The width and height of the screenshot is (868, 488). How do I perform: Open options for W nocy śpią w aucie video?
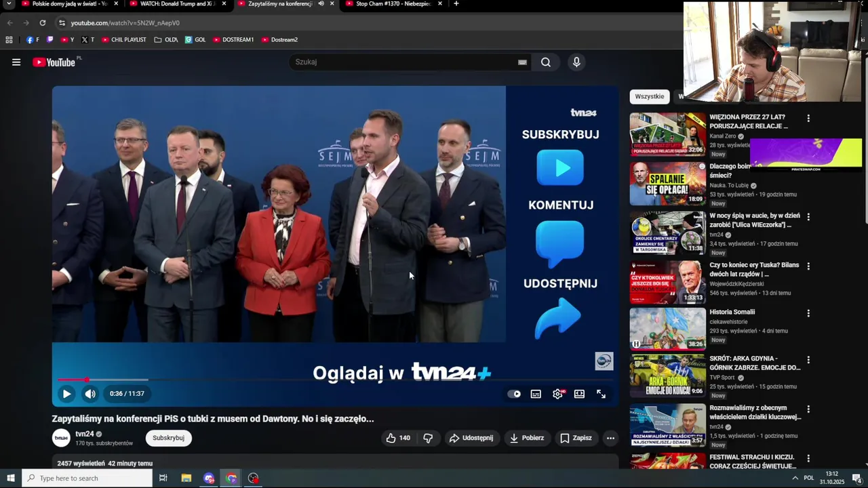tap(808, 217)
